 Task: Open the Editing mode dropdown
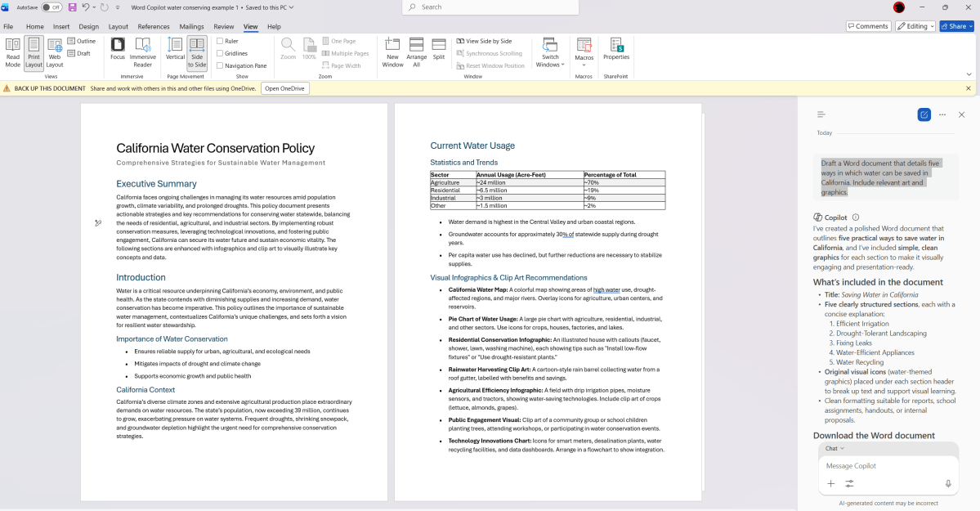pyautogui.click(x=915, y=26)
